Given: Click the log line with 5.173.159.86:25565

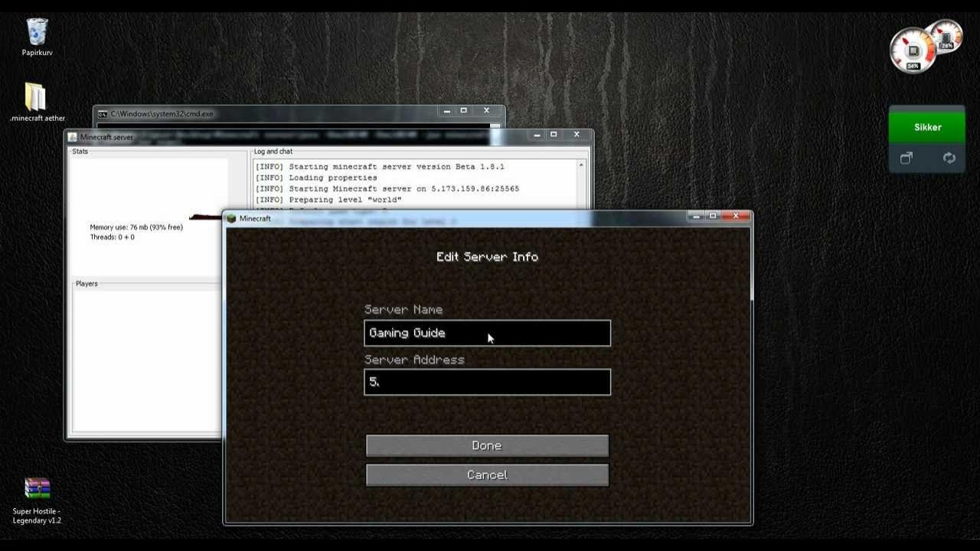Looking at the screenshot, I should coord(387,188).
